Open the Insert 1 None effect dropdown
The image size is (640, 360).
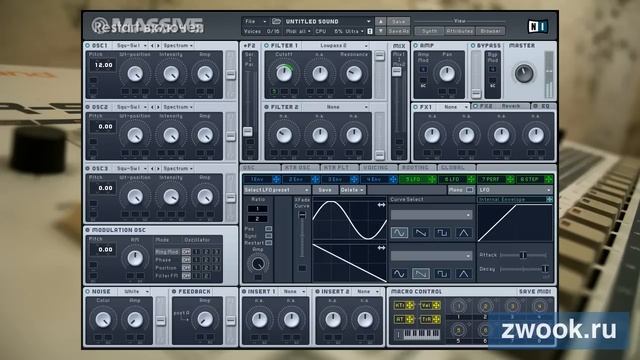(x=294, y=291)
